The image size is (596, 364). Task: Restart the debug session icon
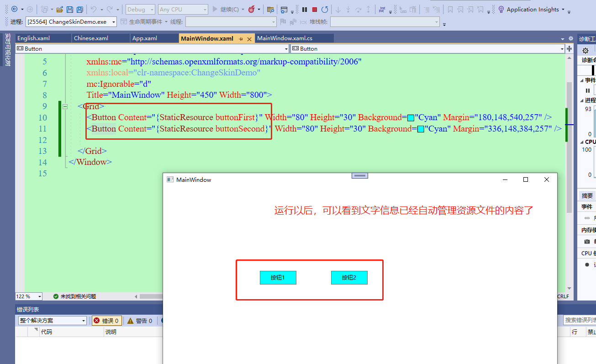[x=325, y=9]
